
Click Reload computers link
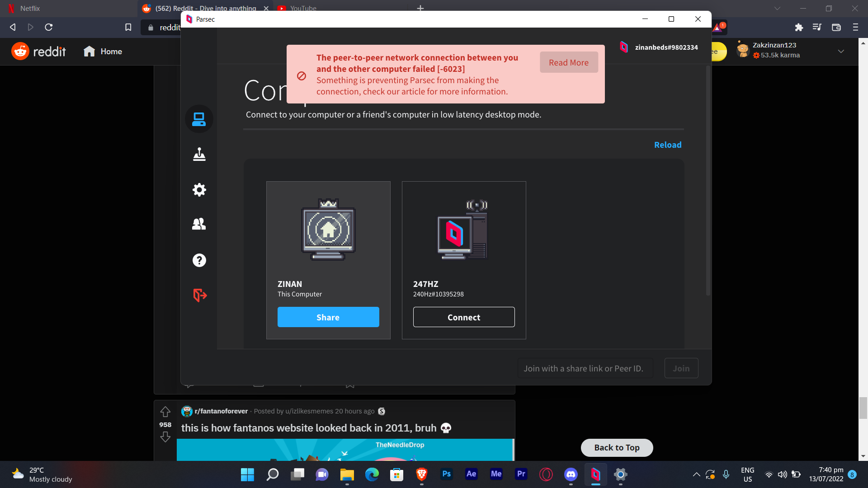(x=668, y=145)
